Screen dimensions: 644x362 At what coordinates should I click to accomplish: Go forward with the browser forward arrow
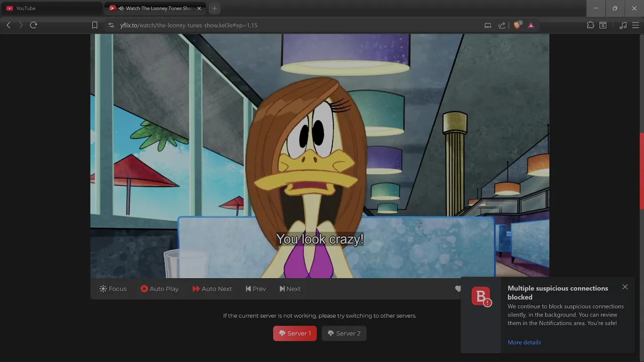tap(21, 25)
